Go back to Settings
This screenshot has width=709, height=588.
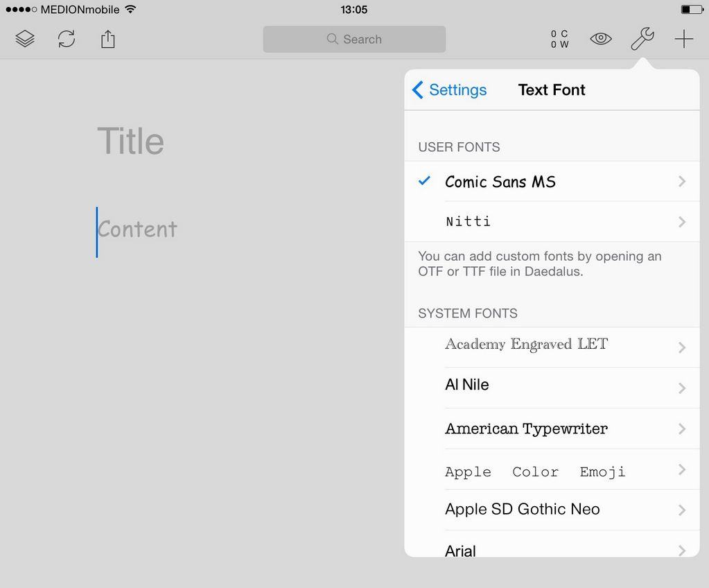pyautogui.click(x=450, y=90)
